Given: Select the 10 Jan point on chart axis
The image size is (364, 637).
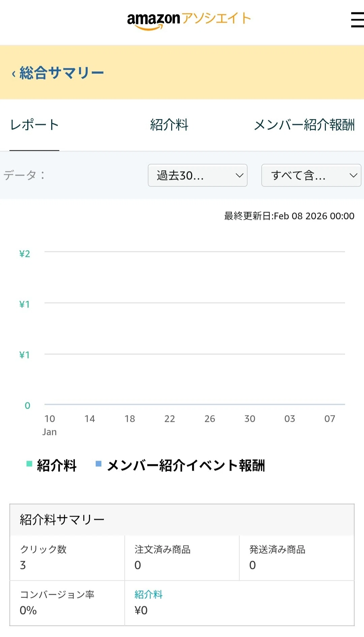Looking at the screenshot, I should pos(50,425).
